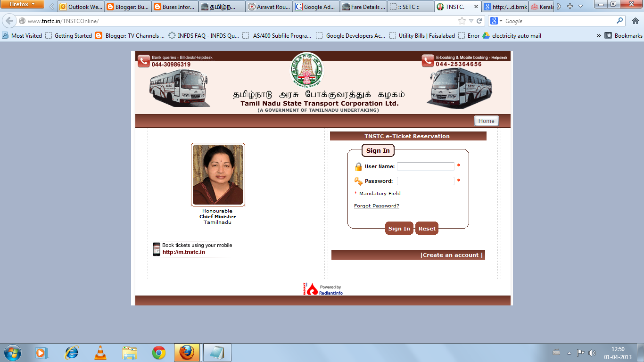This screenshot has width=644, height=362.
Task: Click the padlock icon beside User Name
Action: (359, 166)
